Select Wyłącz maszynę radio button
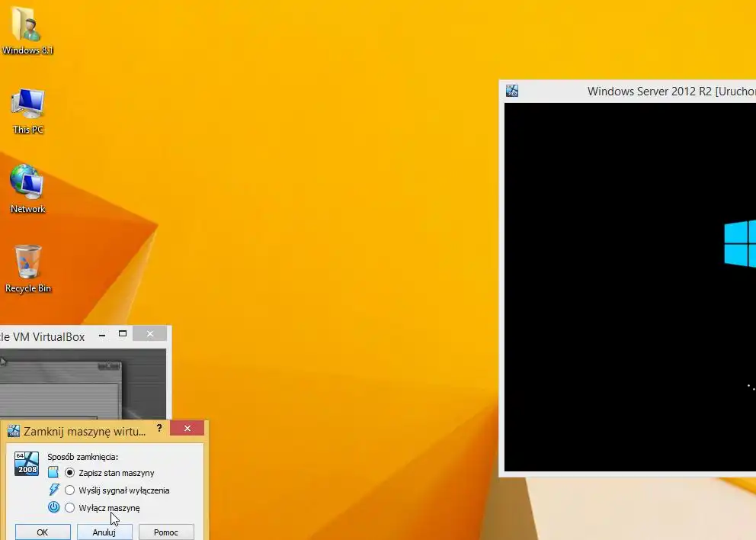 (x=70, y=508)
